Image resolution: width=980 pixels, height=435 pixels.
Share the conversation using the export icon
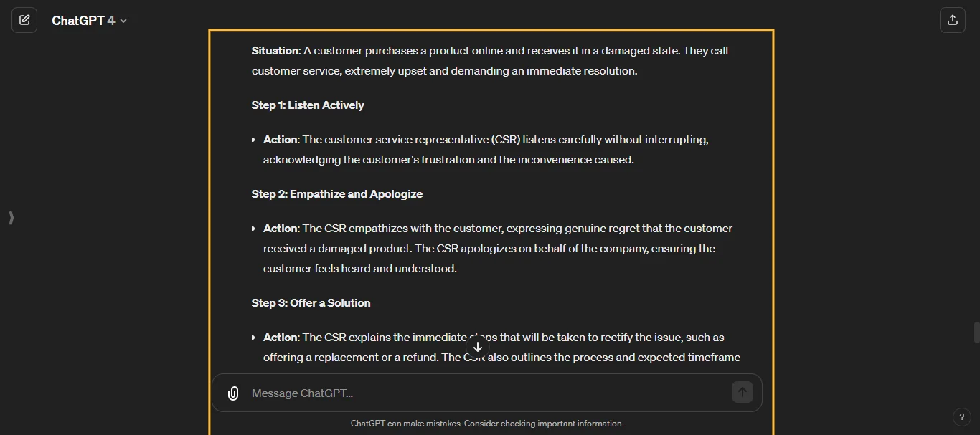(x=953, y=19)
